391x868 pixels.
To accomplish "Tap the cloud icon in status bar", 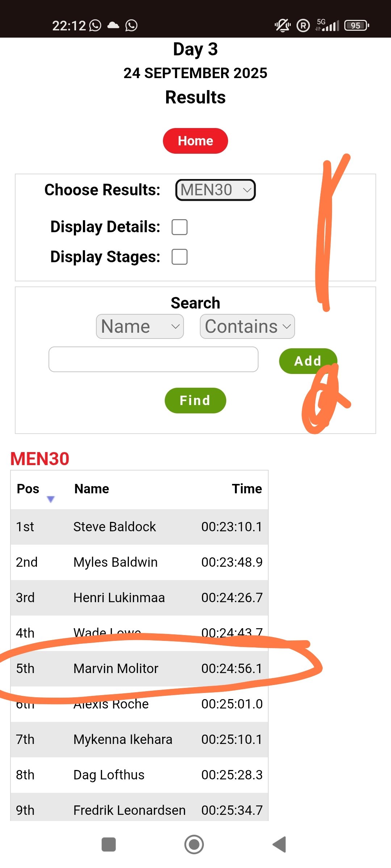I will point(113,25).
